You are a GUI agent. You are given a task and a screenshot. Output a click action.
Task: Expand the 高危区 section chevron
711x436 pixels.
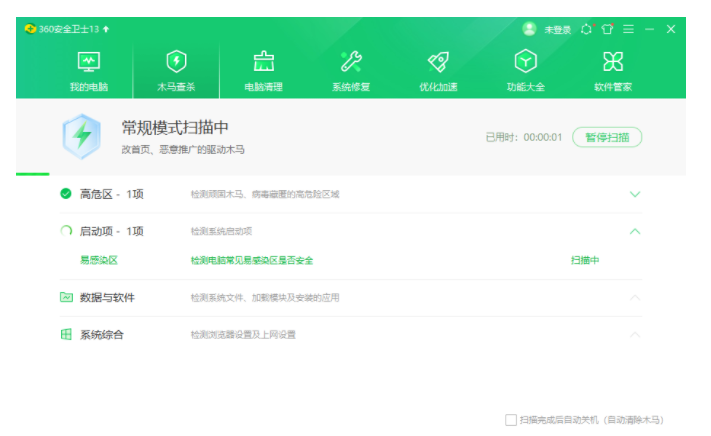click(x=635, y=194)
